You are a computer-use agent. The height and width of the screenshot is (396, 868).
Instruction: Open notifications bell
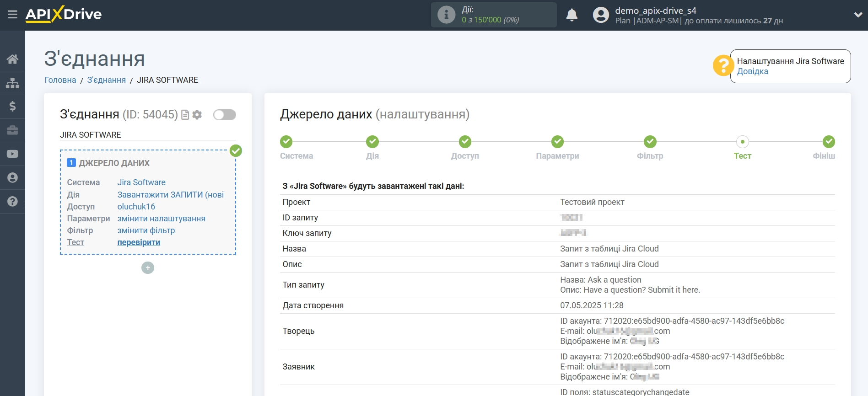click(x=571, y=15)
